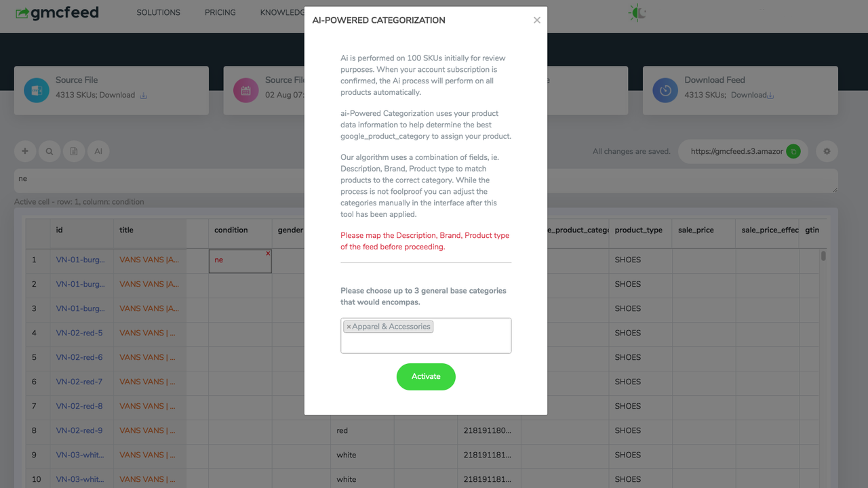The height and width of the screenshot is (488, 868).
Task: Click the gmcfeed logo
Action: click(x=58, y=13)
